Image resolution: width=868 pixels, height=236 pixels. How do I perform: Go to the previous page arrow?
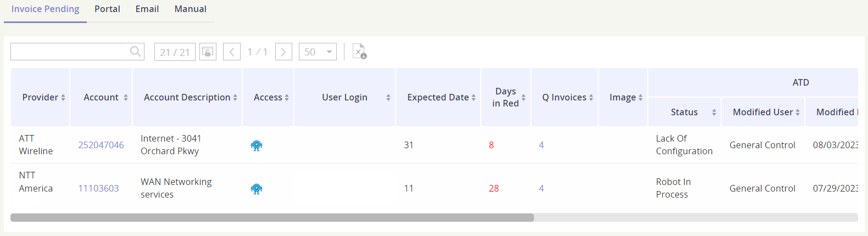pyautogui.click(x=232, y=52)
